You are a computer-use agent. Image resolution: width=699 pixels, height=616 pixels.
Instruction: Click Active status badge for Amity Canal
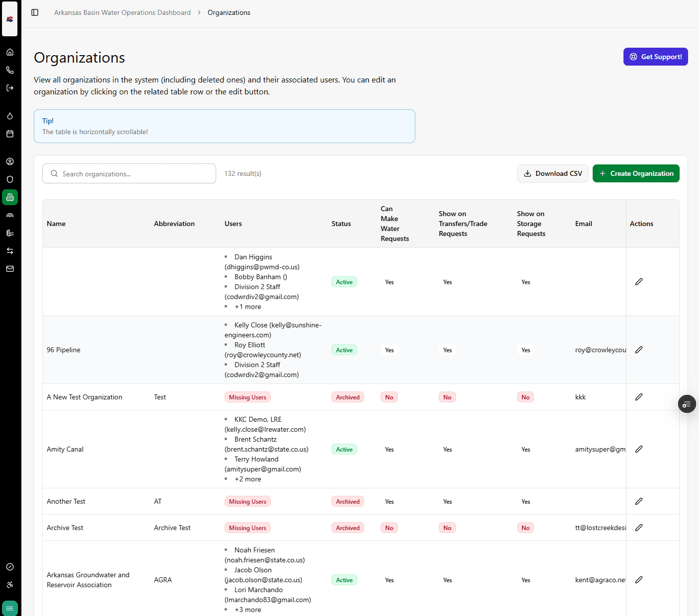coord(344,449)
